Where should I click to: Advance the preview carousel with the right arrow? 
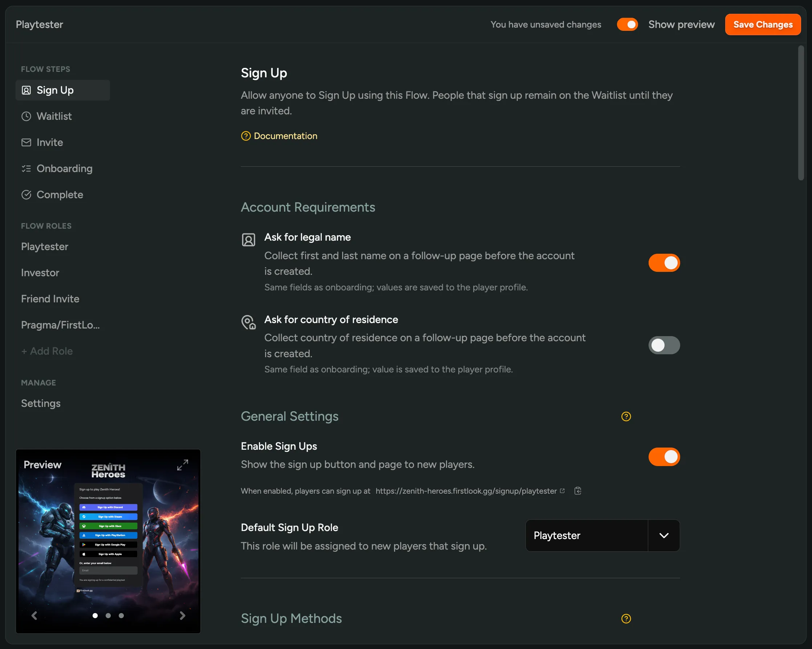(183, 616)
